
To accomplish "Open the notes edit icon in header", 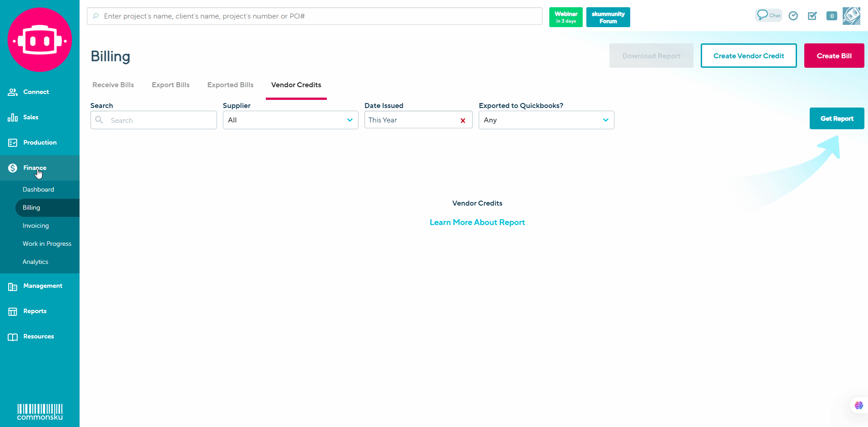I will point(812,16).
